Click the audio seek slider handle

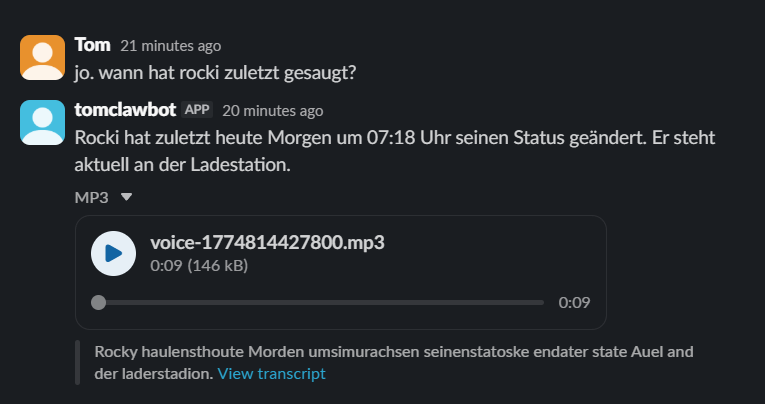98,302
